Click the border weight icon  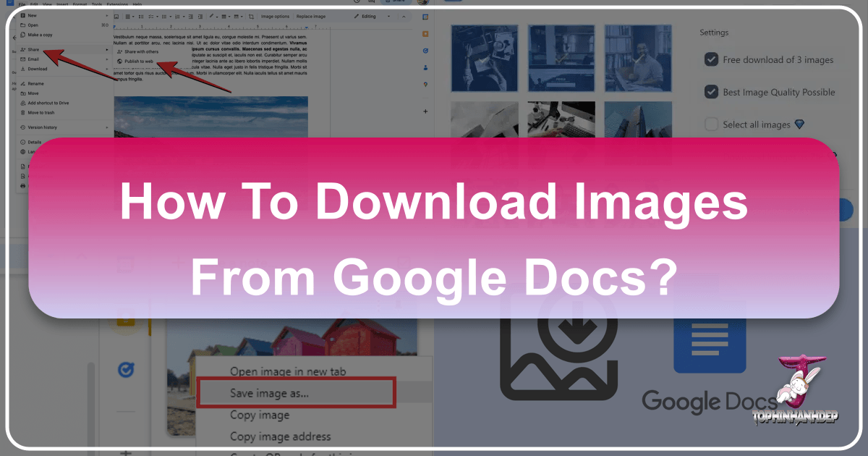coord(224,16)
